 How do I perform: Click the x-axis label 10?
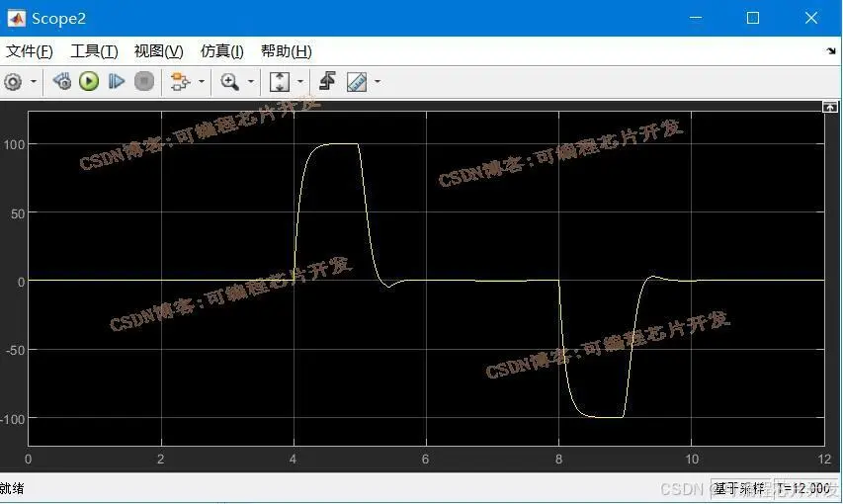(x=692, y=460)
